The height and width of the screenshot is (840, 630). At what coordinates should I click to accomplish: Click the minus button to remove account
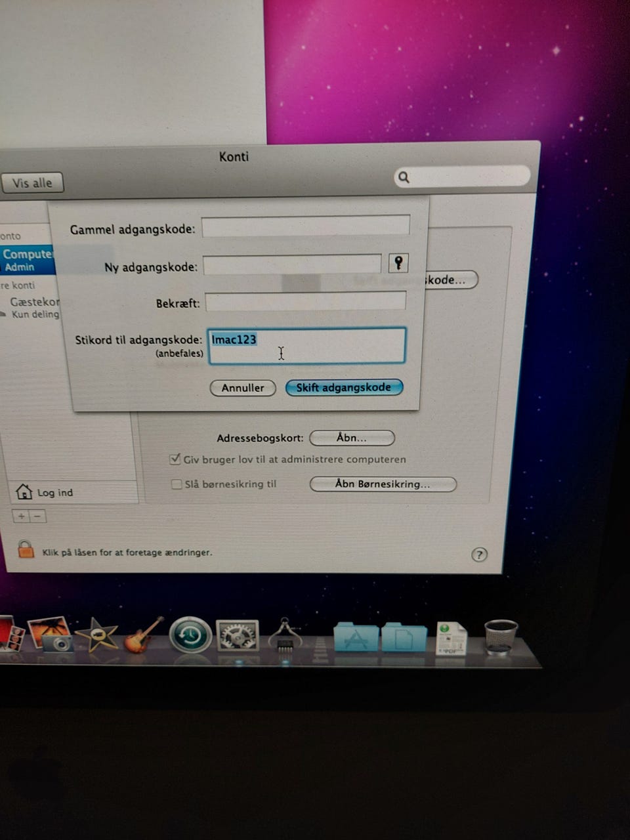pos(37,516)
